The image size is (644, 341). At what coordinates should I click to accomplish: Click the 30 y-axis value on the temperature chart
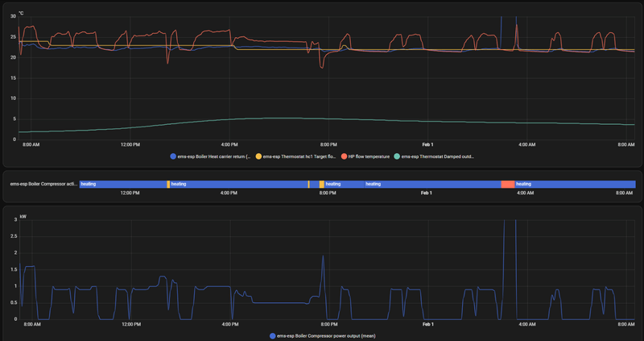[x=13, y=16]
